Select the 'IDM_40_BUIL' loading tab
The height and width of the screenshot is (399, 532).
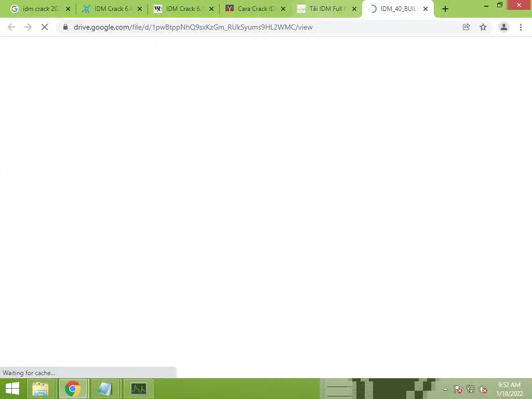[397, 9]
